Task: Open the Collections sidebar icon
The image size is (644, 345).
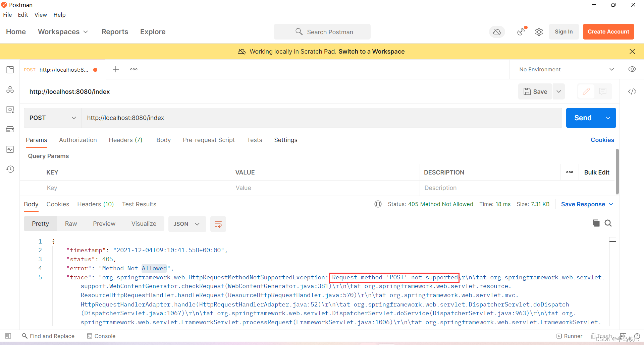Action: click(x=10, y=70)
